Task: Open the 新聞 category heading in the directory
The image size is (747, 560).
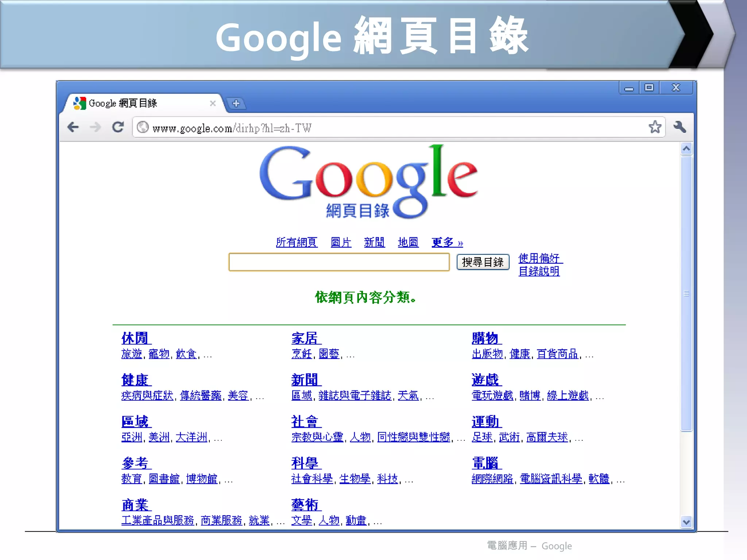Action: click(x=306, y=380)
